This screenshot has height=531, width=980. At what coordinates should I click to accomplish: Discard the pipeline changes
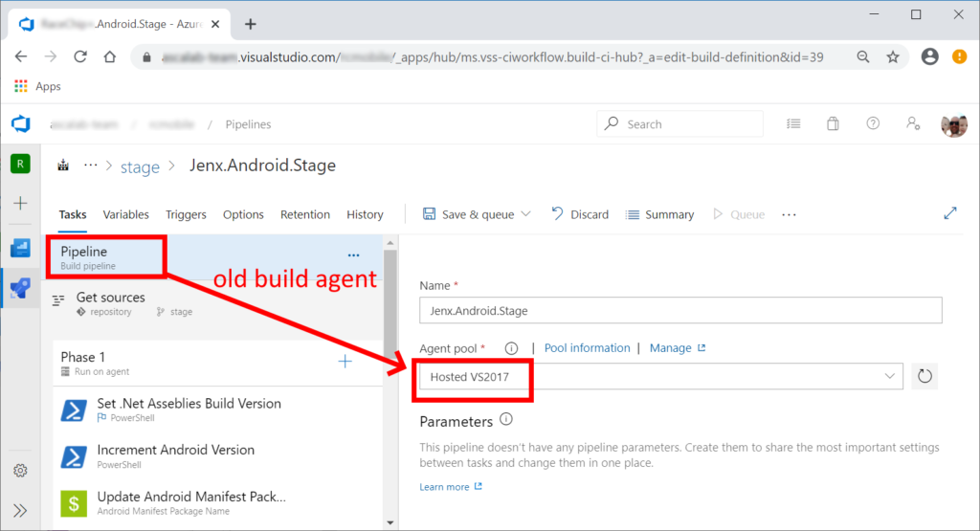click(580, 214)
